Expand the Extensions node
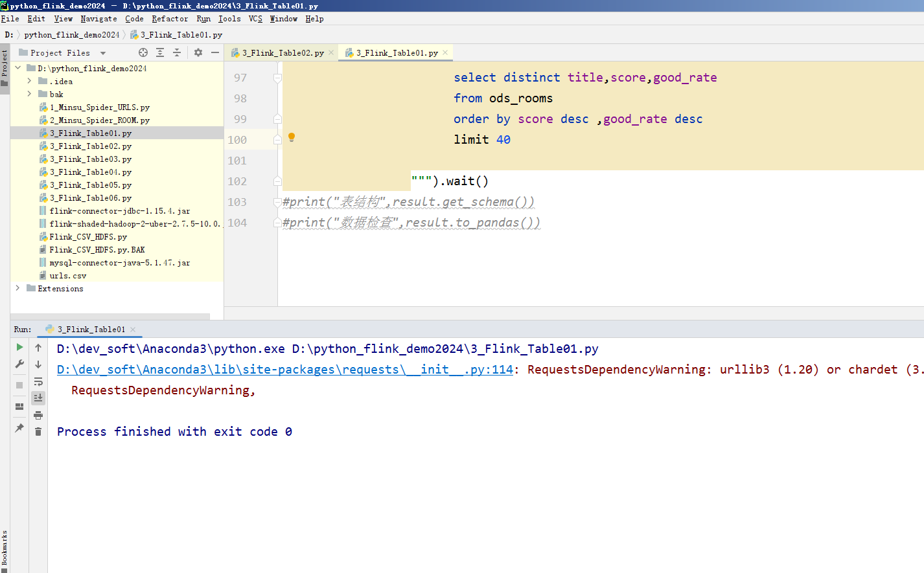924x573 pixels. coord(17,288)
